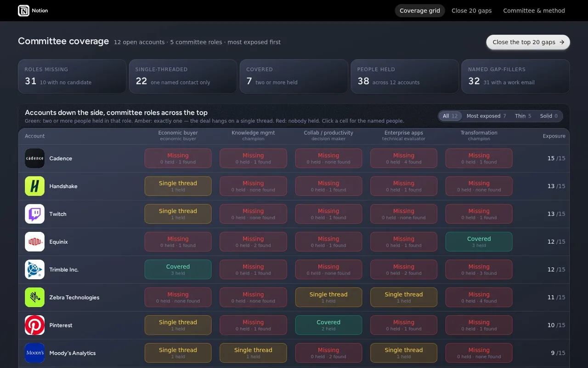This screenshot has width=588, height=368.
Task: Click Close the top 20 gaps button
Action: point(528,42)
